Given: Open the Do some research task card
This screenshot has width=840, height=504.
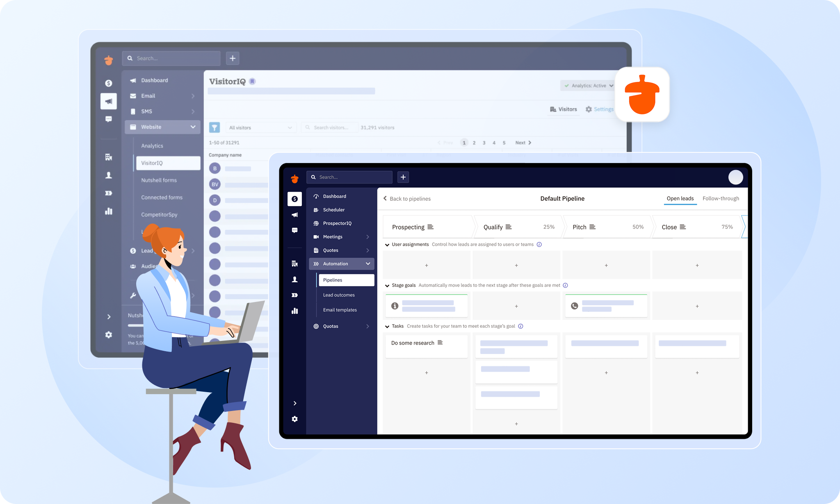Looking at the screenshot, I should [x=427, y=346].
